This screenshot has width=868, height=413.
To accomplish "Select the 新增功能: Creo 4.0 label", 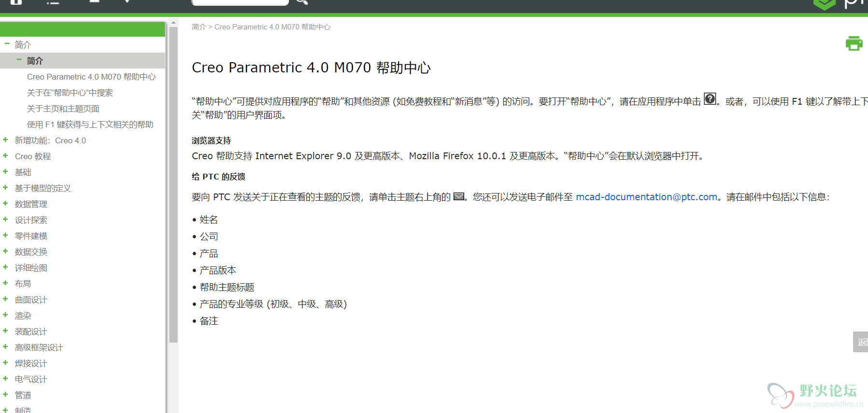I will 51,140.
